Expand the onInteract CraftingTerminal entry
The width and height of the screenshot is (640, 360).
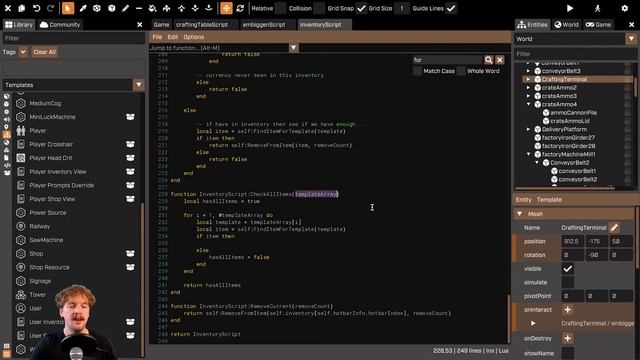533,323
